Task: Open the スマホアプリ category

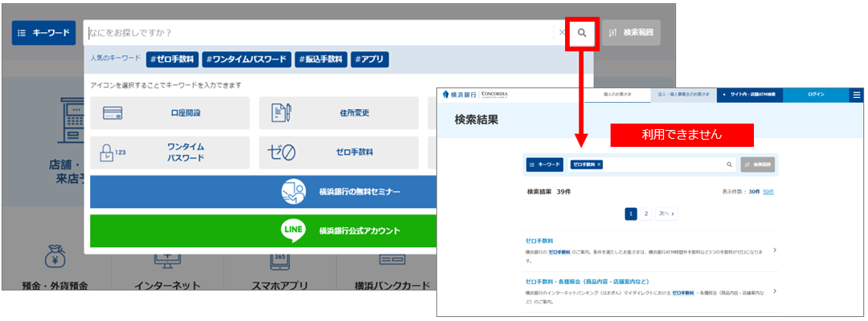Action: tap(279, 272)
